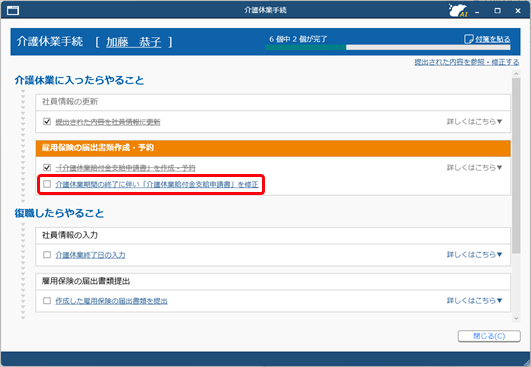Expand 詳しくはこちら for 介護休業終了日の入力

(x=474, y=254)
